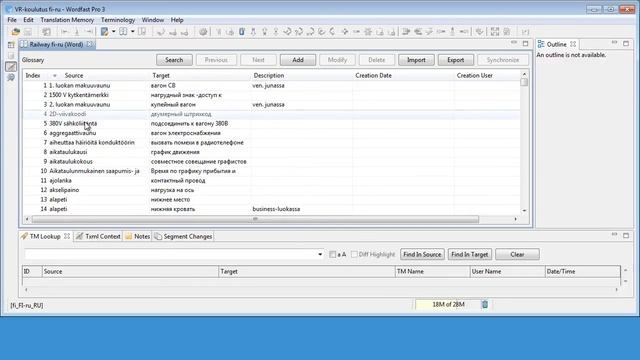
Task: Switch to the Txml Context tab
Action: pos(98,236)
